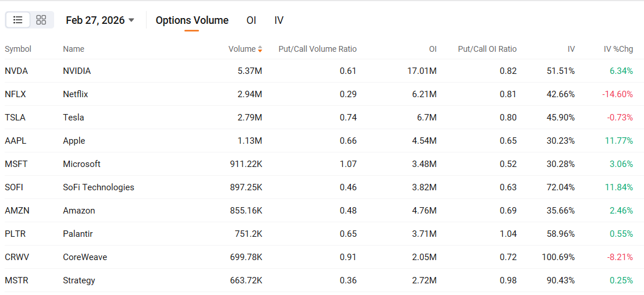Click Microsoft's 1.07 put/call volume ratio

348,164
